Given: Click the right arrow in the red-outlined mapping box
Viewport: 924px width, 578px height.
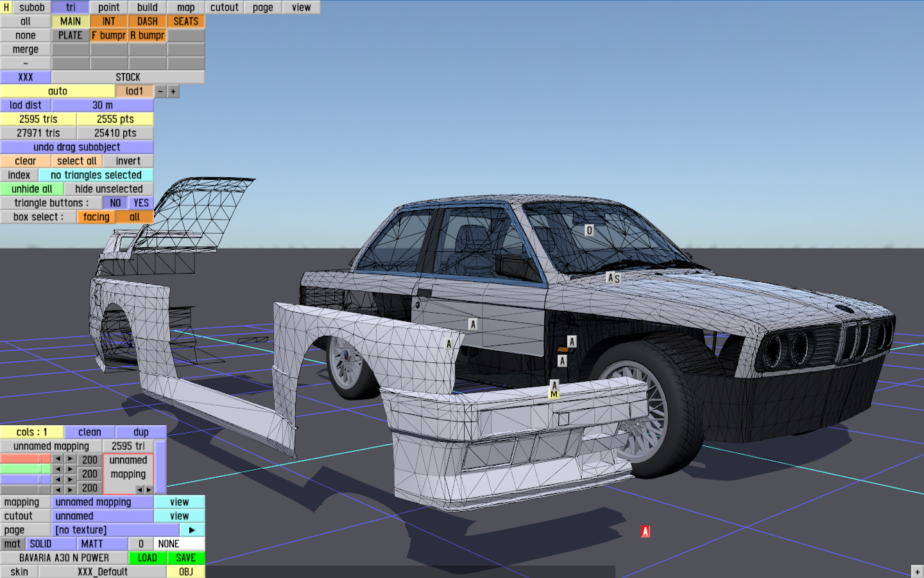Looking at the screenshot, I should click(x=148, y=489).
